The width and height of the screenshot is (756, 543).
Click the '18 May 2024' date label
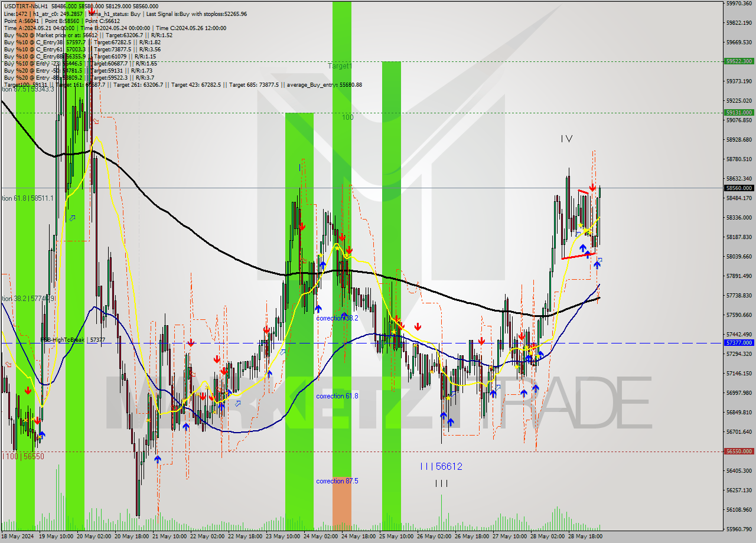coord(18,537)
